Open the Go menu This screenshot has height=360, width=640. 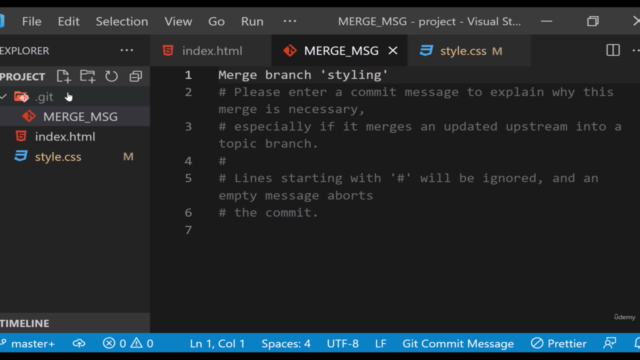tap(216, 21)
